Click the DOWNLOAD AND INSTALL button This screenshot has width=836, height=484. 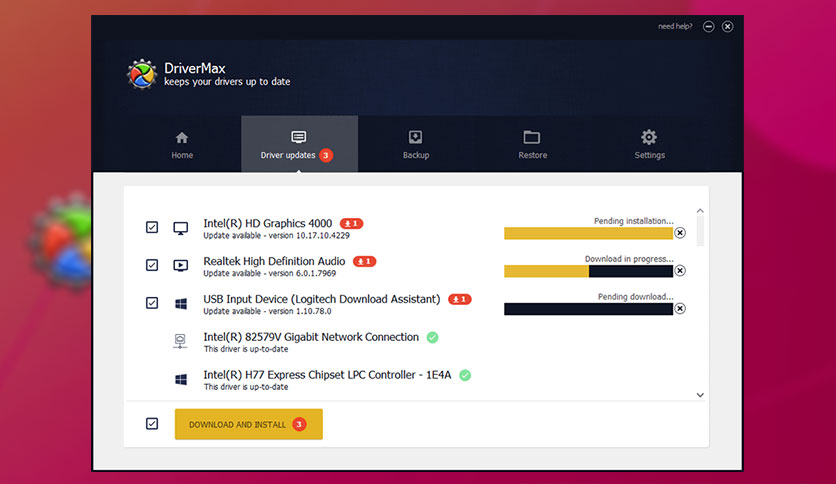click(248, 424)
